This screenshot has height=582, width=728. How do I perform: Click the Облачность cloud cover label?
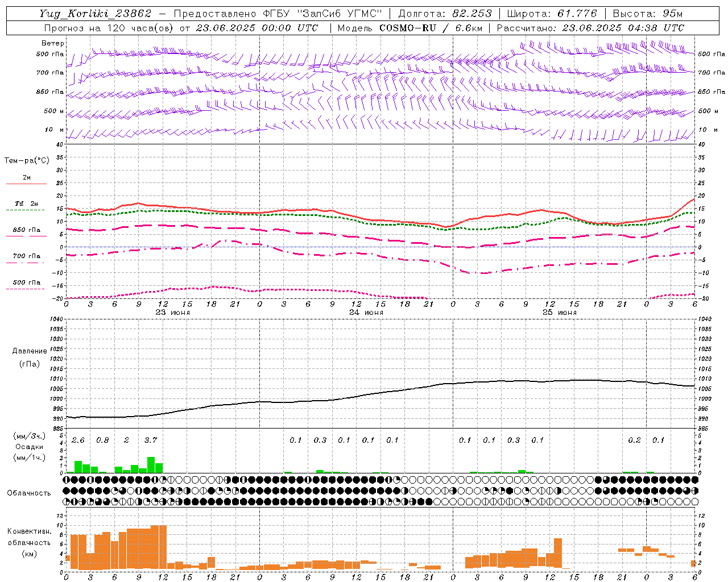coord(29,493)
